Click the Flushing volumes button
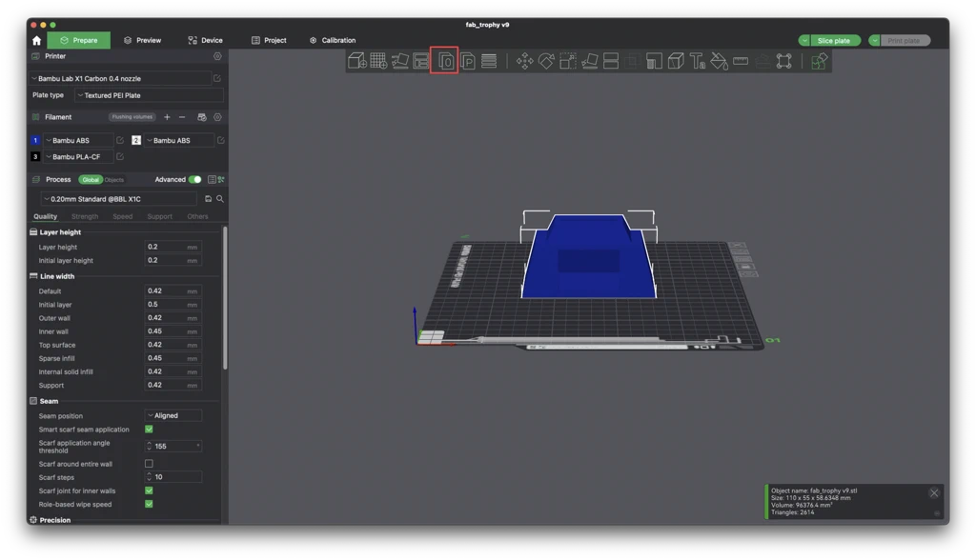976x560 pixels. point(132,117)
